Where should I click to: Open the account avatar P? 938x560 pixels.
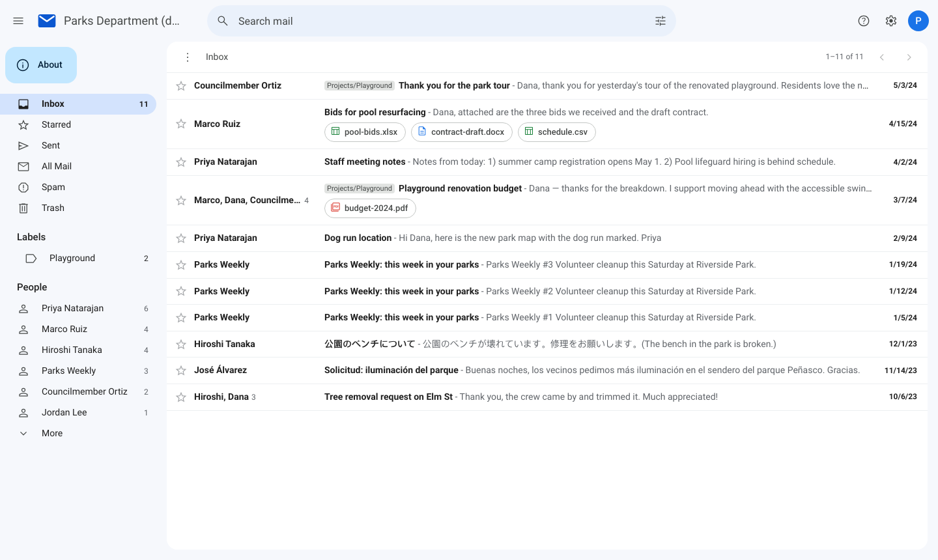coord(918,21)
